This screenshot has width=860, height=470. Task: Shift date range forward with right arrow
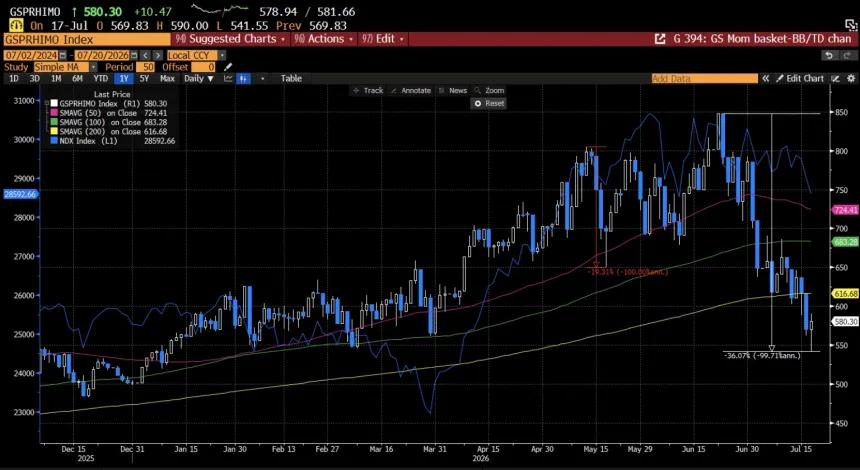(x=157, y=55)
